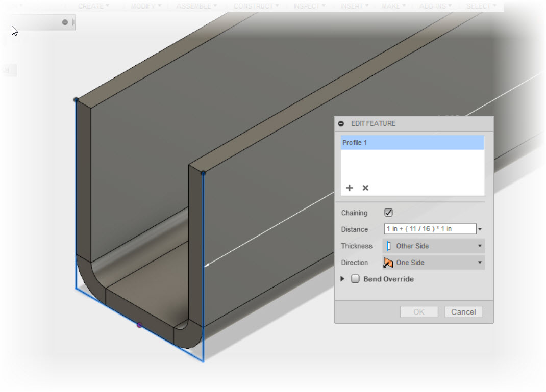Open the INSPECT menu
Image resolution: width=546 pixels, height=392 pixels.
point(308,6)
